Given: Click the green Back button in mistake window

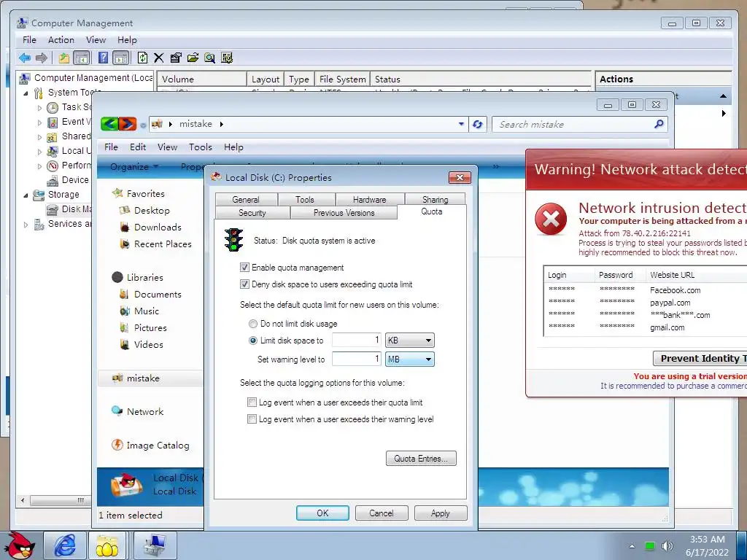Looking at the screenshot, I should pos(109,124).
